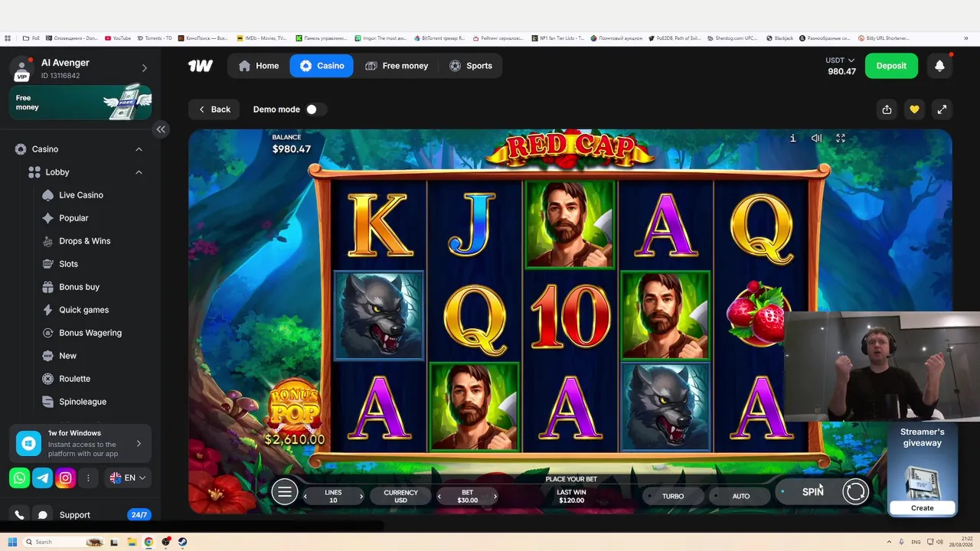This screenshot has height=551, width=980.
Task: Click the CURRENCY USD selector
Action: tap(400, 497)
